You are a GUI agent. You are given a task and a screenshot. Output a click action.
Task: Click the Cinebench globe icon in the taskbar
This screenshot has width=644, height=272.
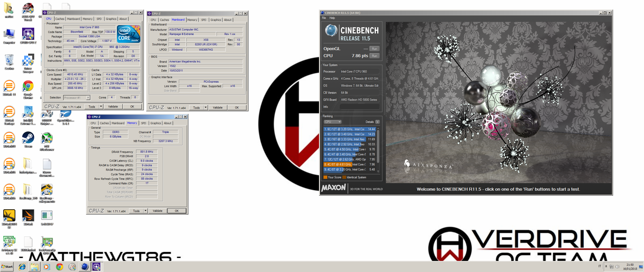coord(85,267)
